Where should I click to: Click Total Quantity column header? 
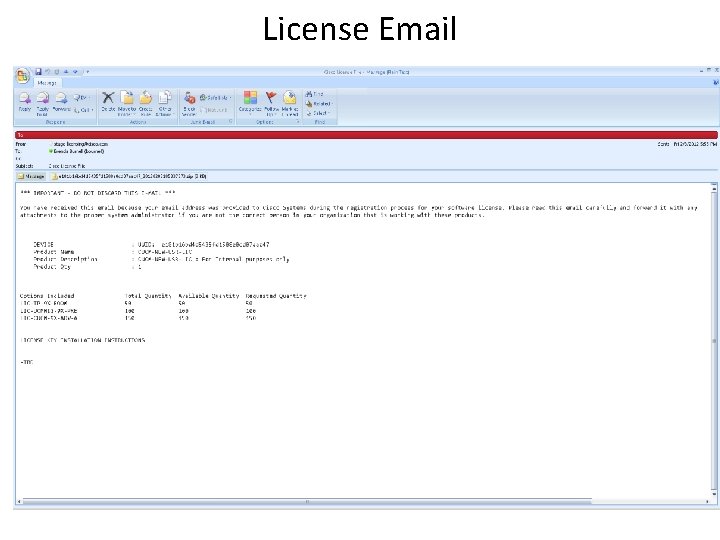(148, 296)
